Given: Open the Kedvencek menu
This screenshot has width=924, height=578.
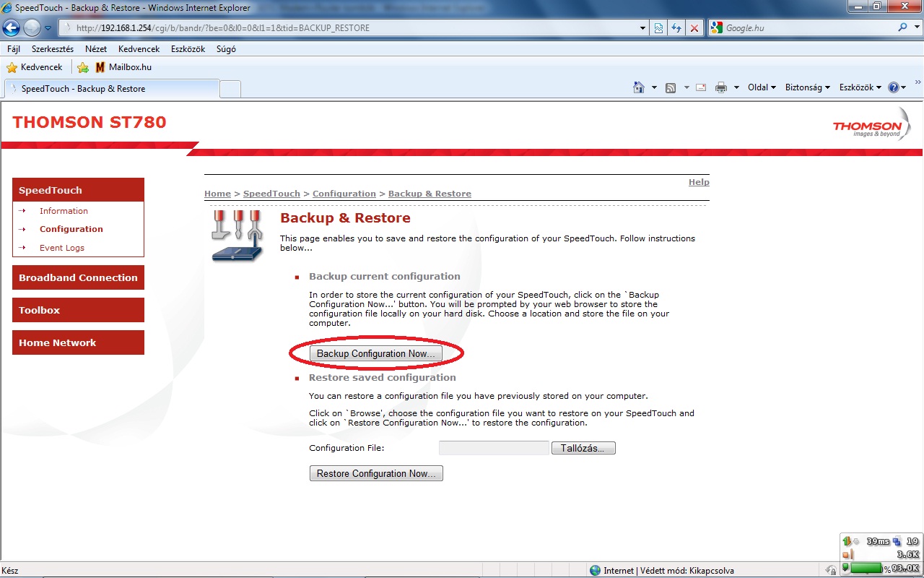Looking at the screenshot, I should (139, 49).
